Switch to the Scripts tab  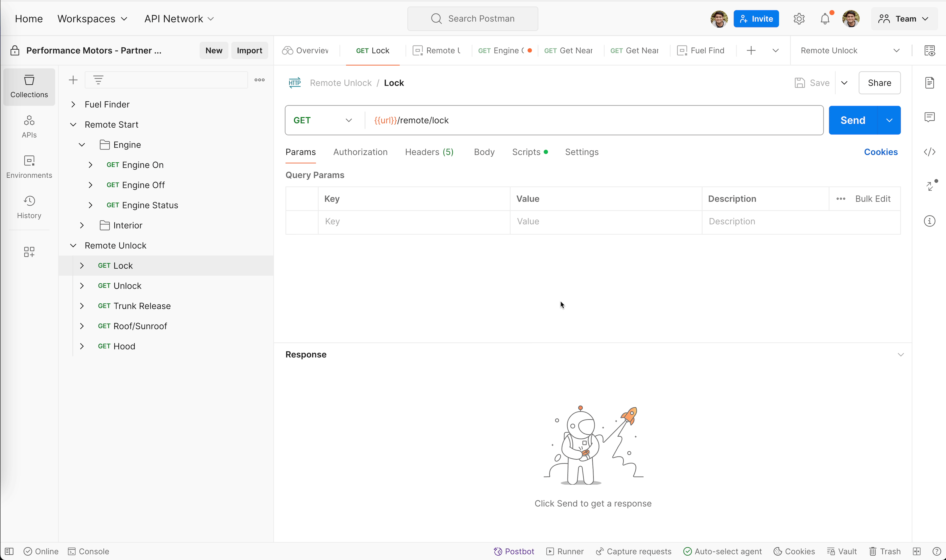(530, 152)
